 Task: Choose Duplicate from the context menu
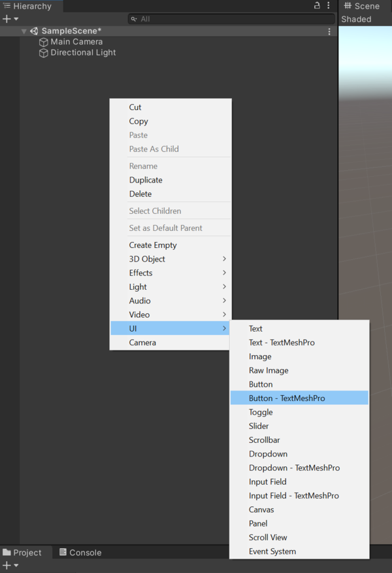tap(171, 180)
